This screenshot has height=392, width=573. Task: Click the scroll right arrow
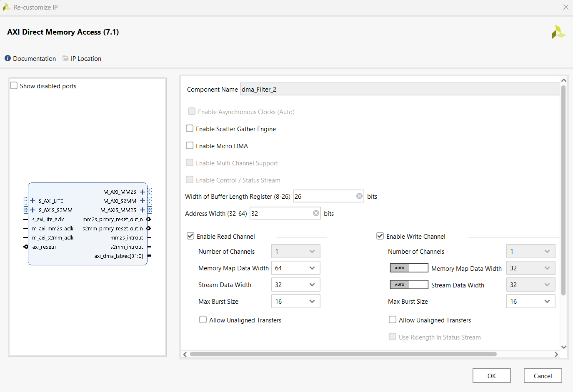tap(556, 355)
